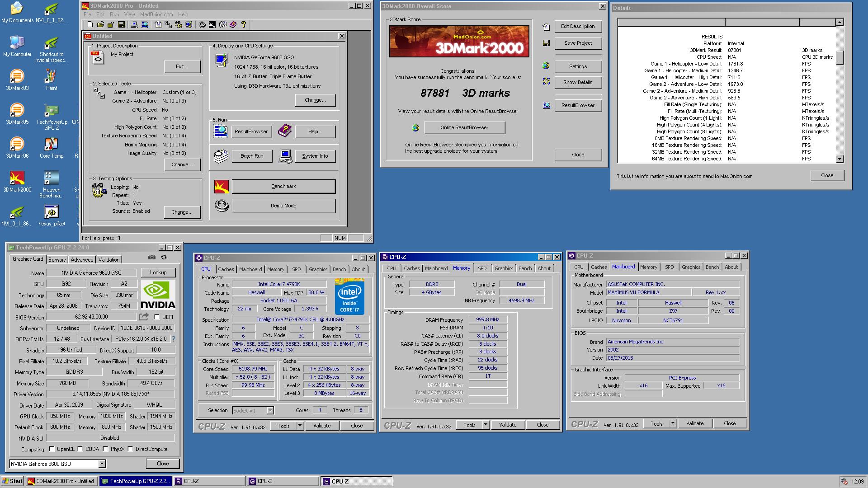Click Details list scroll down arrow

[840, 159]
